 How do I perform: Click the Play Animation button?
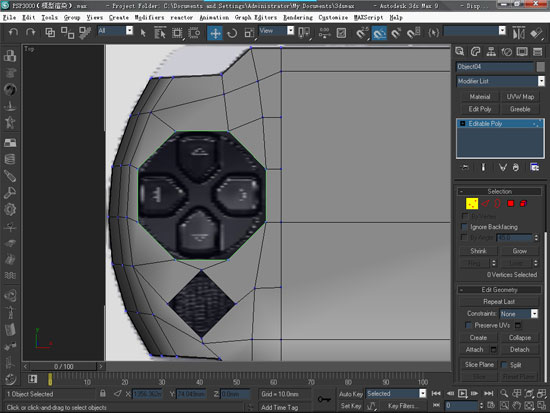[x=462, y=394]
